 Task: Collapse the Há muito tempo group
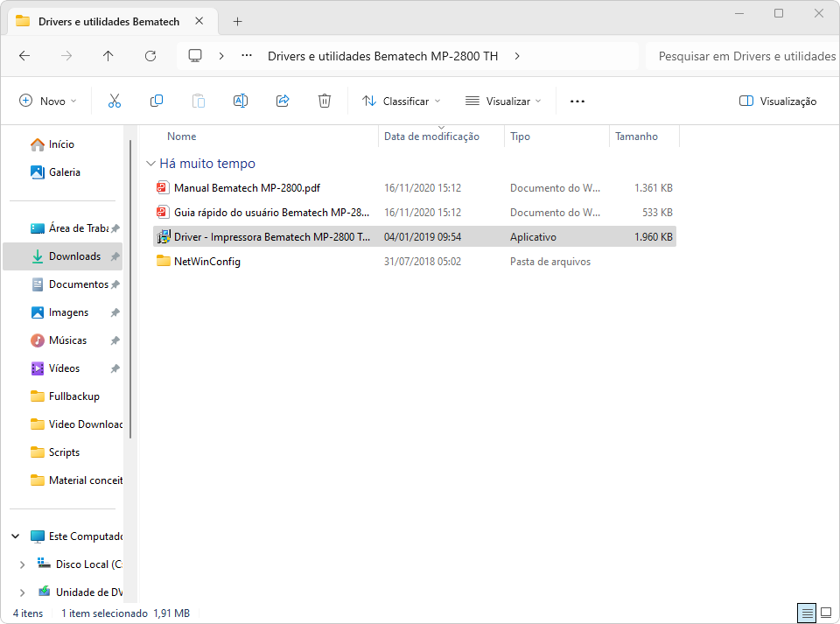pyautogui.click(x=151, y=164)
